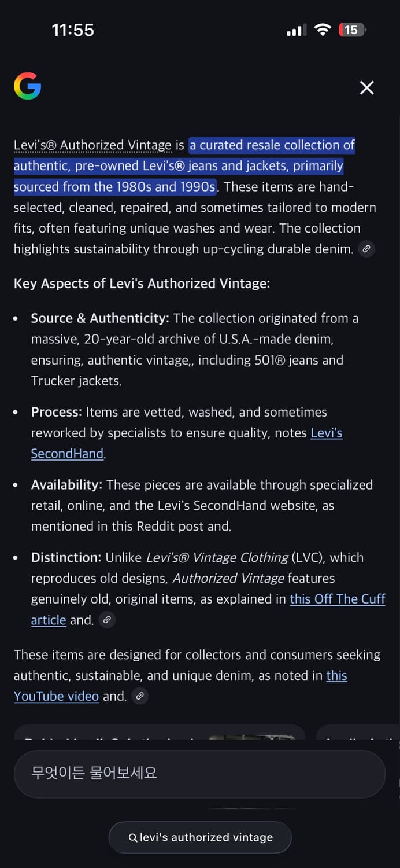Tap the "Distinction:" bullet label
The height and width of the screenshot is (868, 400).
(66, 557)
